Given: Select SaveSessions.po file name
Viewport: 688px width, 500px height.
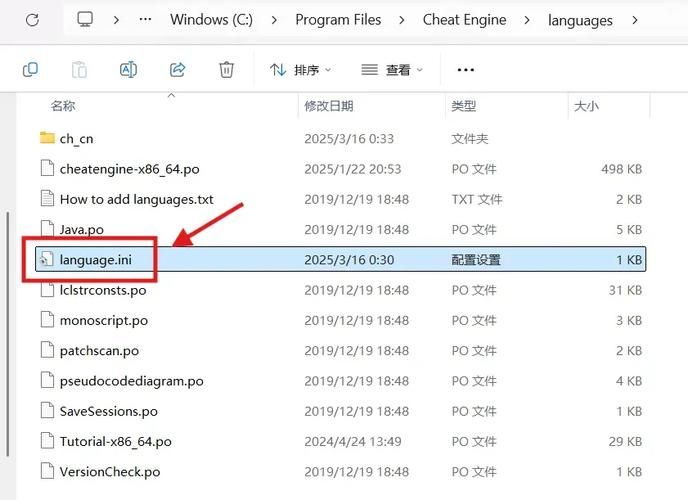Looking at the screenshot, I should point(109,411).
